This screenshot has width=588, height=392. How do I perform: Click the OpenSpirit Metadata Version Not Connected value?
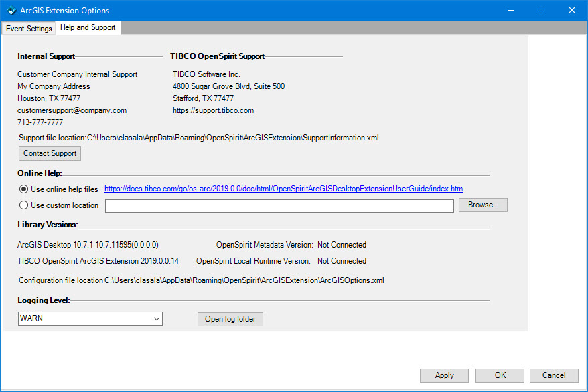(342, 245)
